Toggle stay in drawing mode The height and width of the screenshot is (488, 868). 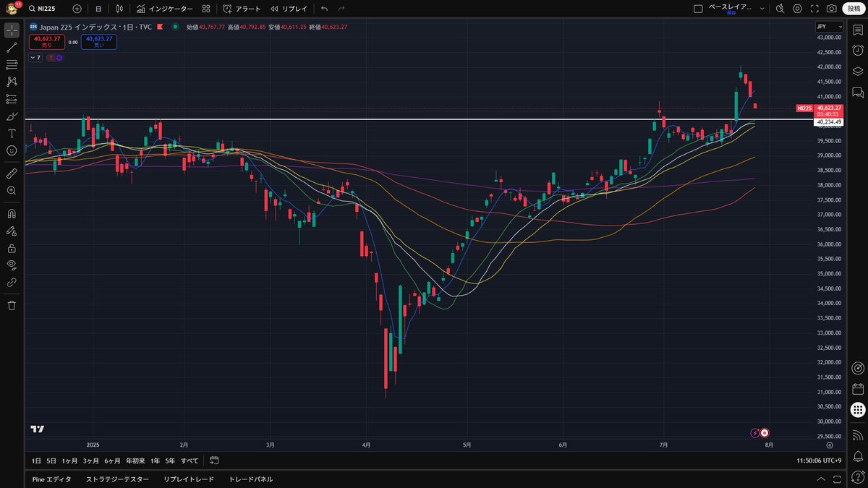click(x=12, y=231)
